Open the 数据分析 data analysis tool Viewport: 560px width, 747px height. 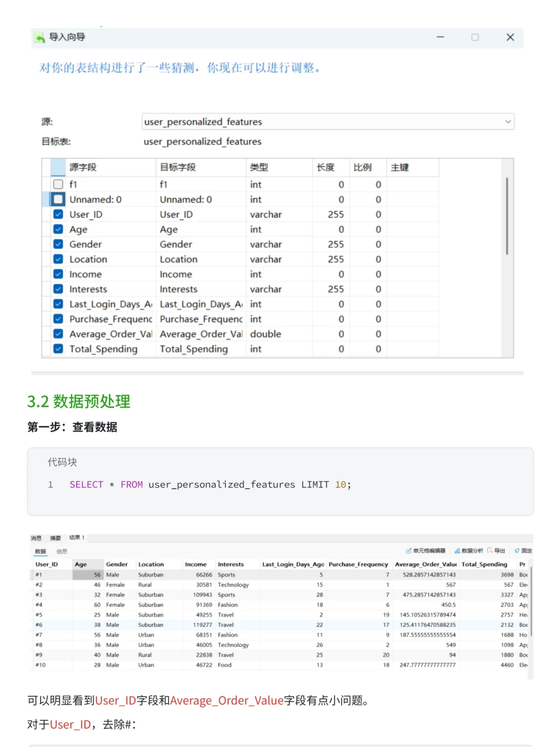pos(469,551)
